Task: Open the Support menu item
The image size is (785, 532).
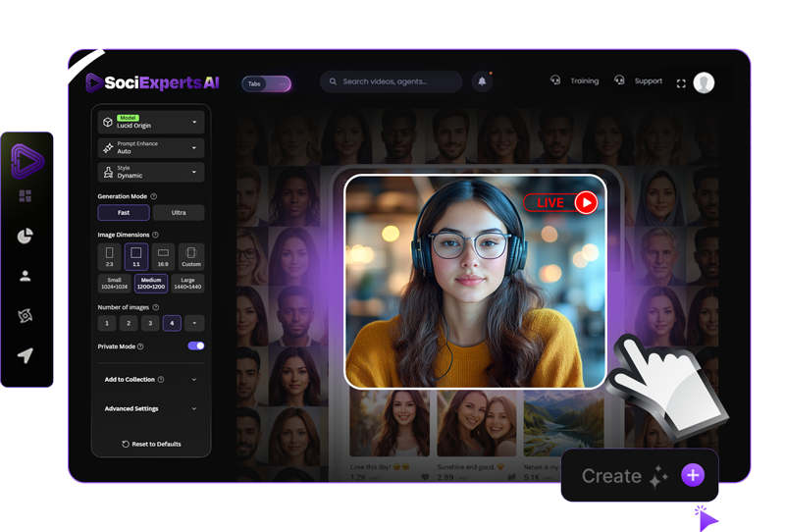Action: 639,81
